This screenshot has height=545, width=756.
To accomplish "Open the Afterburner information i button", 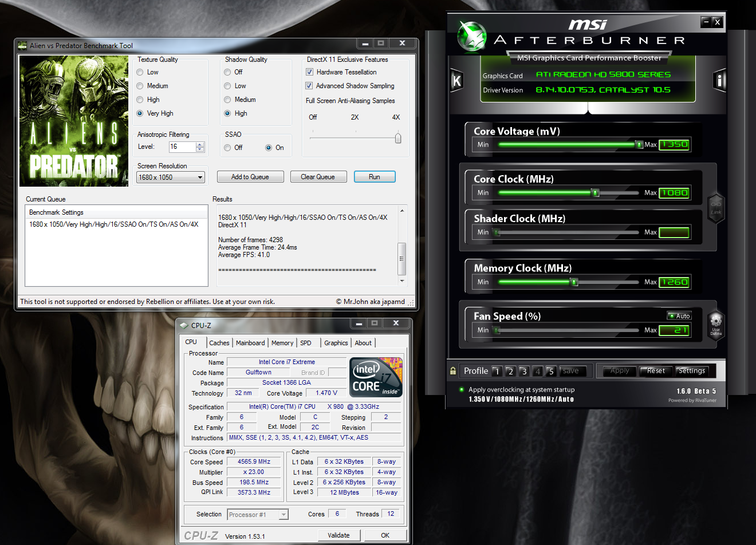I will [720, 80].
